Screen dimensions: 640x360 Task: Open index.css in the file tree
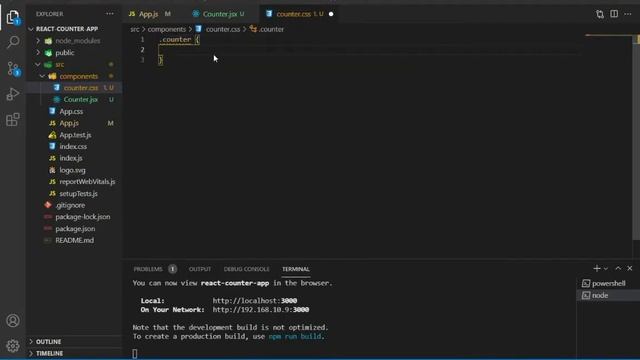point(74,147)
